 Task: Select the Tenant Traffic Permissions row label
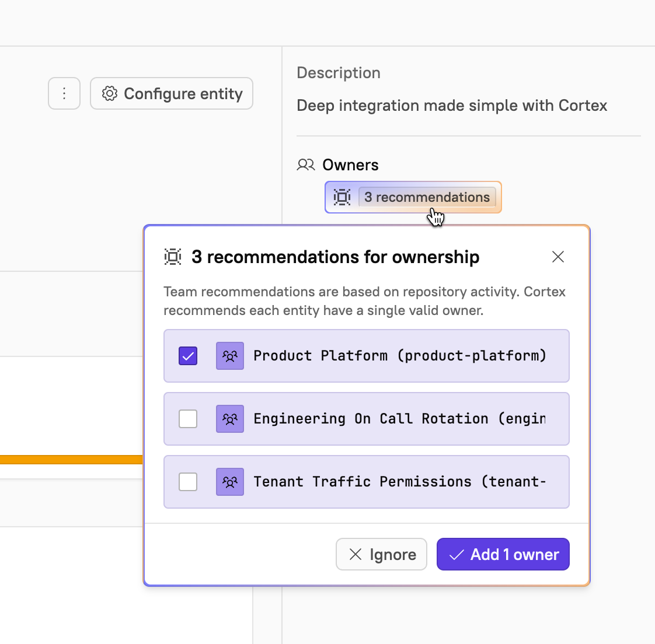(399, 482)
